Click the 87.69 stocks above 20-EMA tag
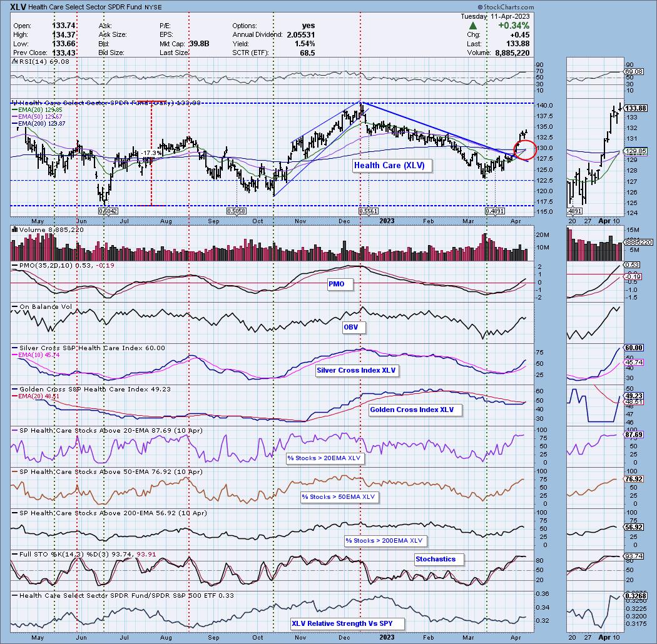Image resolution: width=657 pixels, height=644 pixels. point(634,435)
